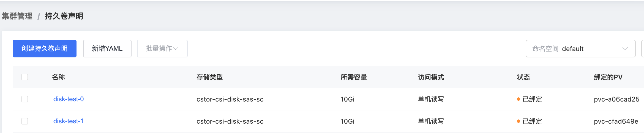Click the chevron arrow in 命名空间 selector
This screenshot has width=644, height=133.
point(625,49)
